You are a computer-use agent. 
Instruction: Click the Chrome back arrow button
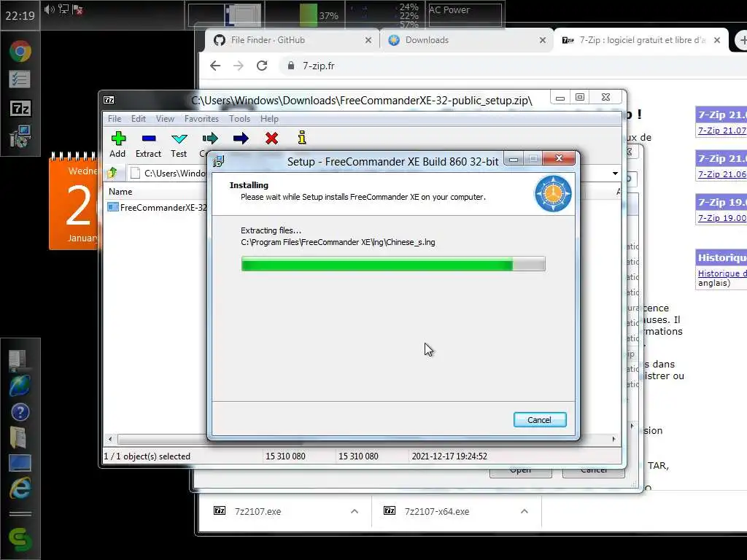(215, 66)
